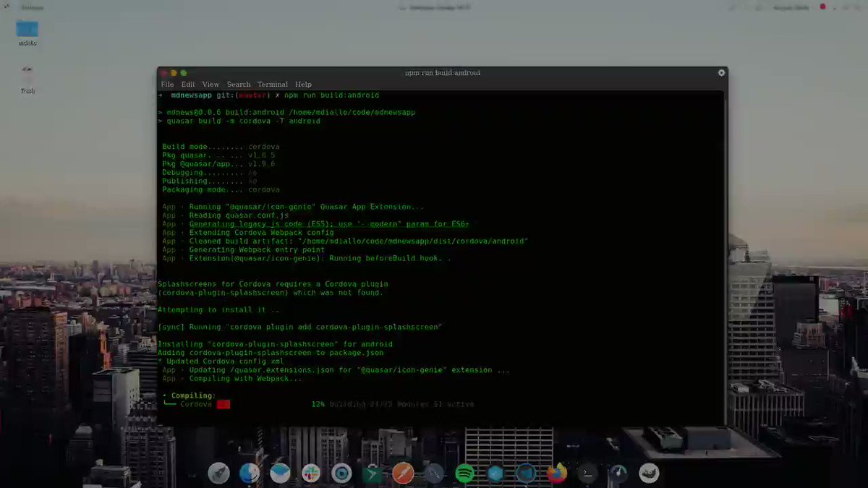Click the green maximize button on terminal
Viewport: 868px width, 488px height.
point(184,73)
